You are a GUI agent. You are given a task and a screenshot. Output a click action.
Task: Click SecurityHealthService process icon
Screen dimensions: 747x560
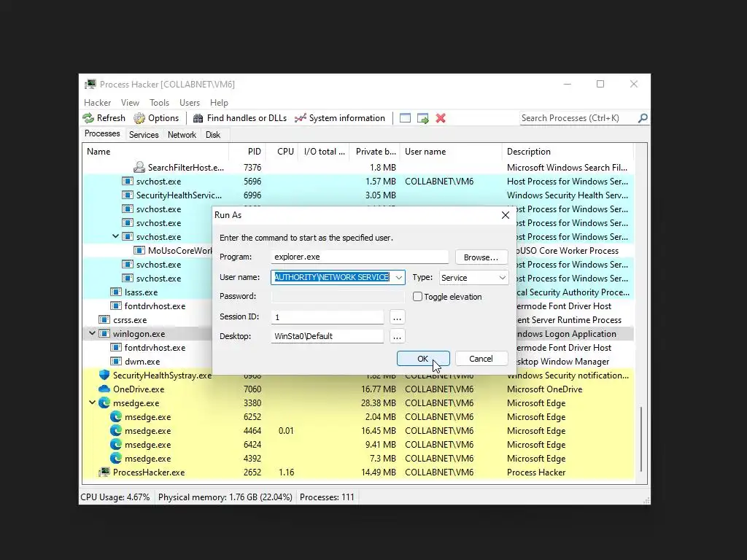(127, 195)
